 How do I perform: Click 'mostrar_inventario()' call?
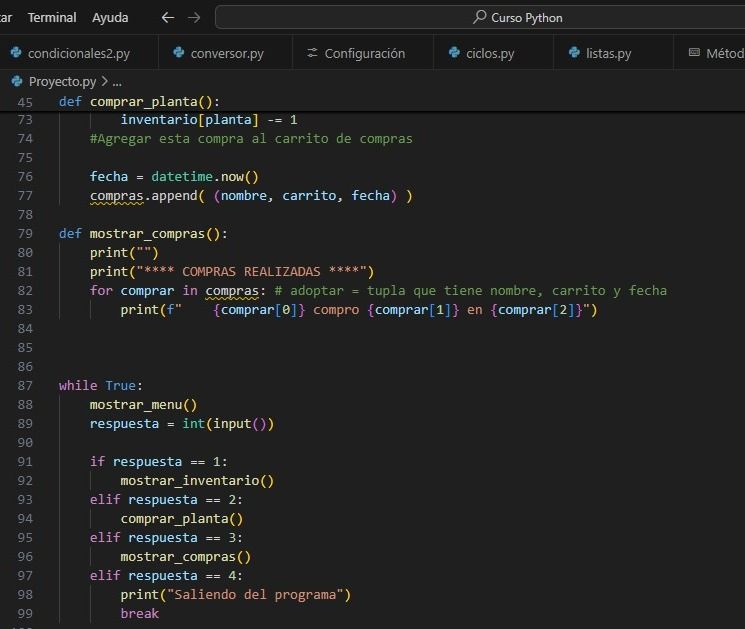(197, 481)
